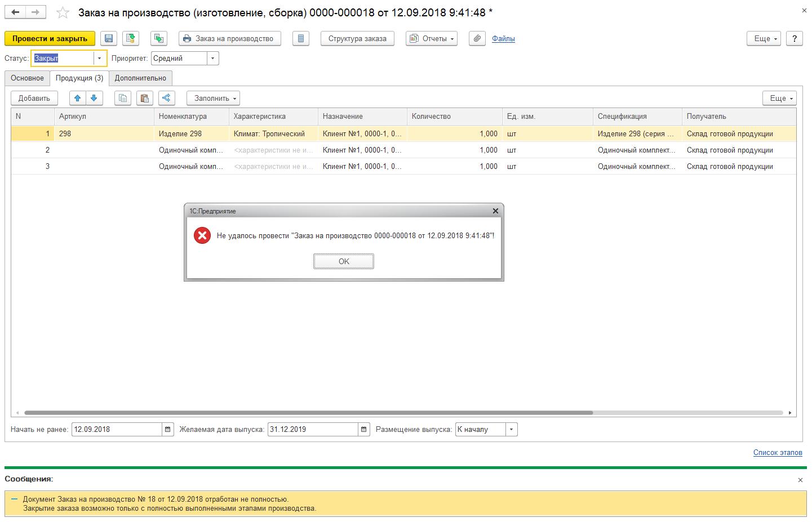
Task: Click the Количество column header
Action: (454, 117)
